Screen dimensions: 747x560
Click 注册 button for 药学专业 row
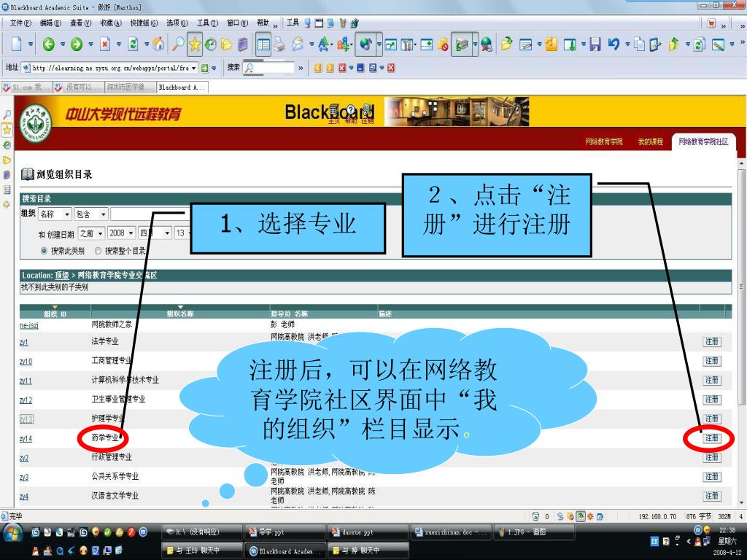tap(711, 438)
